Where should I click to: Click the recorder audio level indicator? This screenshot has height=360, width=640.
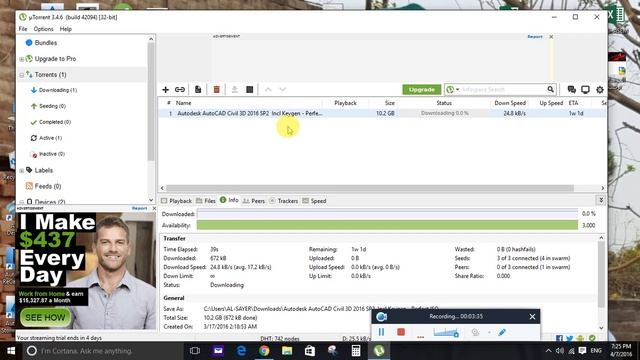(446, 332)
